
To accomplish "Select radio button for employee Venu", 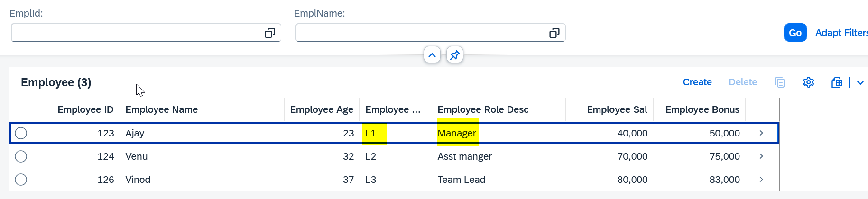I will click(x=21, y=156).
